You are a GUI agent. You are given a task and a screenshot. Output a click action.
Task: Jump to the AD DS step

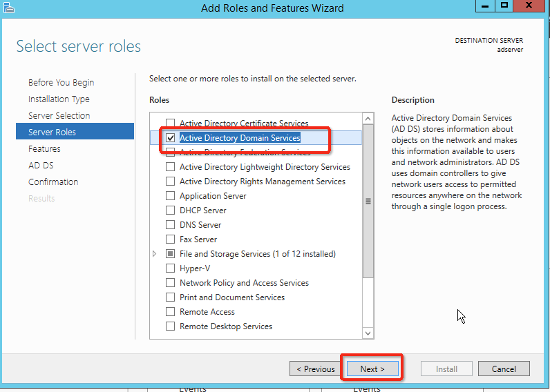point(41,166)
